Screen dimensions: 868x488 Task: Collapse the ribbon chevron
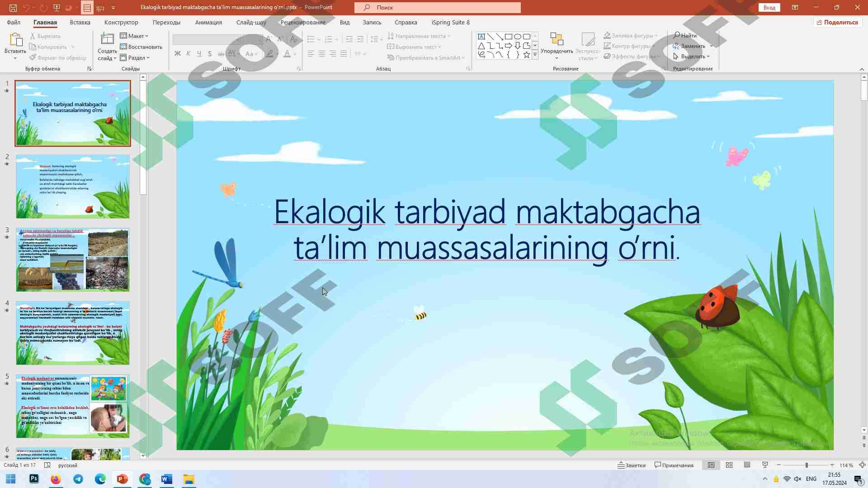[x=861, y=69]
